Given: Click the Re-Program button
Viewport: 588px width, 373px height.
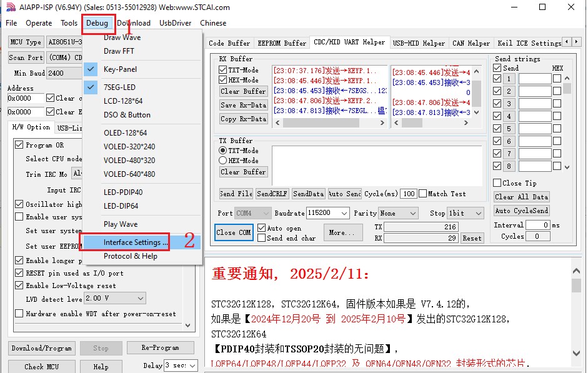Looking at the screenshot, I should tap(161, 348).
